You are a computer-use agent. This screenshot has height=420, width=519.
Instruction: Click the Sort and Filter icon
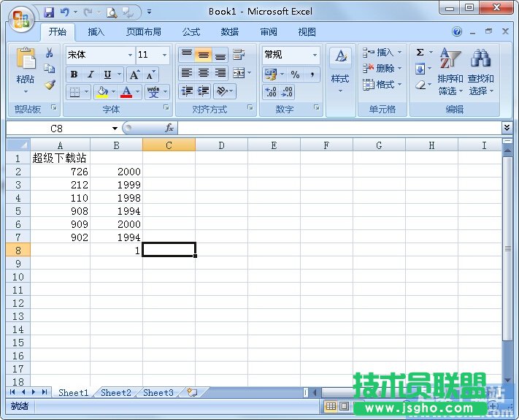pos(450,60)
